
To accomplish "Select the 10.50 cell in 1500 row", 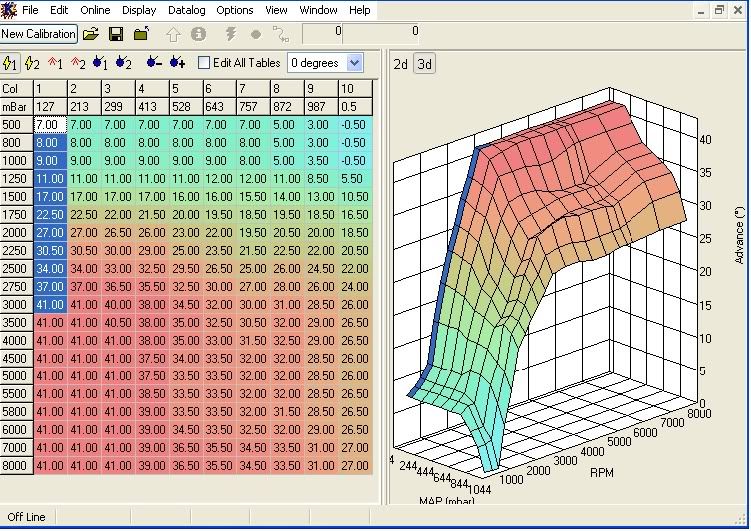I will click(x=355, y=197).
